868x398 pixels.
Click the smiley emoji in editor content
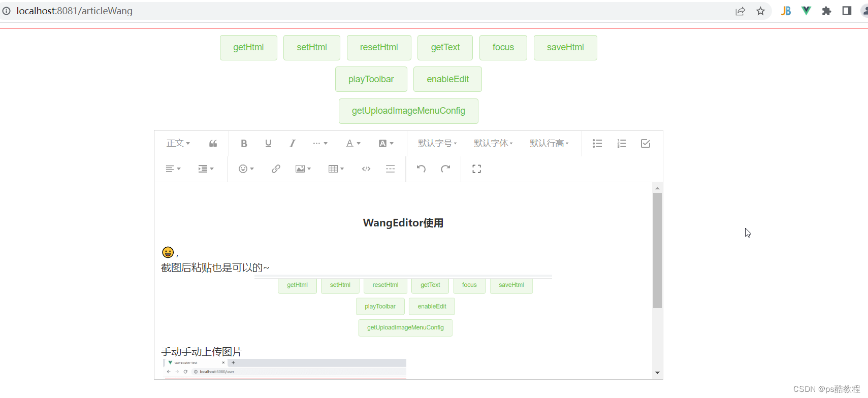pyautogui.click(x=168, y=252)
